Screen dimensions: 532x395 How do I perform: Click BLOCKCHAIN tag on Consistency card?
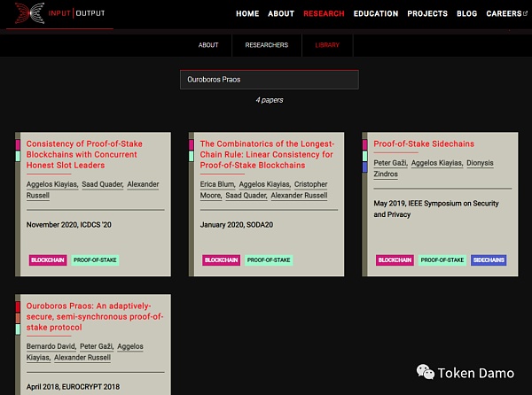pyautogui.click(x=48, y=260)
